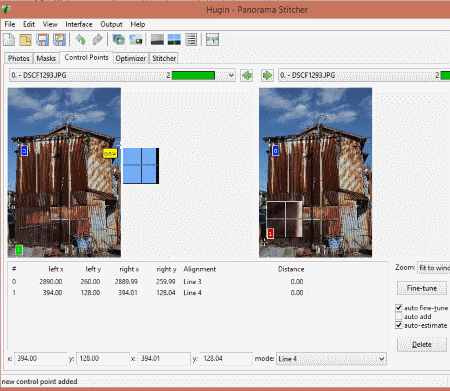Show the control points table icon

[x=191, y=40]
